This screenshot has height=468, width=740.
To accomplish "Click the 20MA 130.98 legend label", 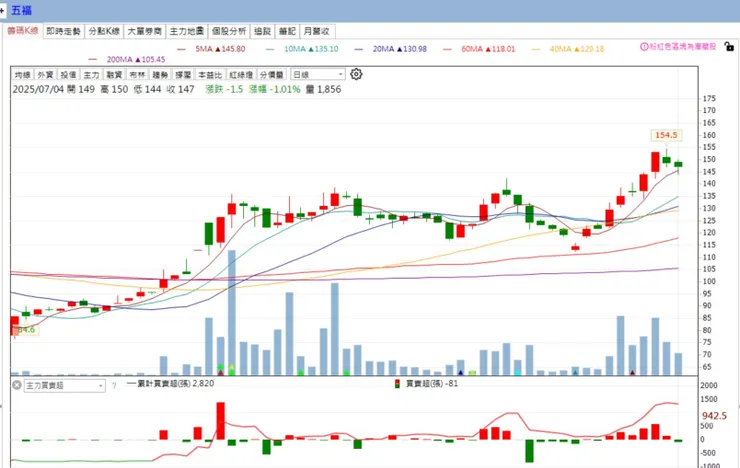I will point(400,49).
